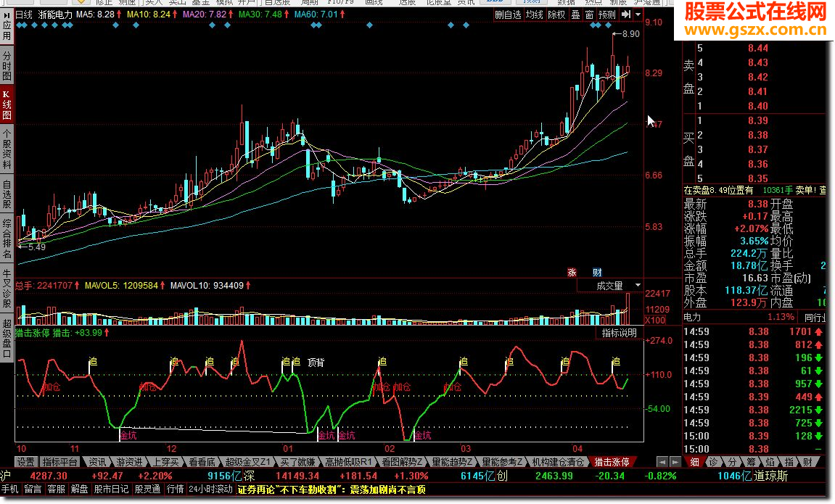Open 综合排名 from the sidebar
Viewport: 835px width, 504px height.
7,239
